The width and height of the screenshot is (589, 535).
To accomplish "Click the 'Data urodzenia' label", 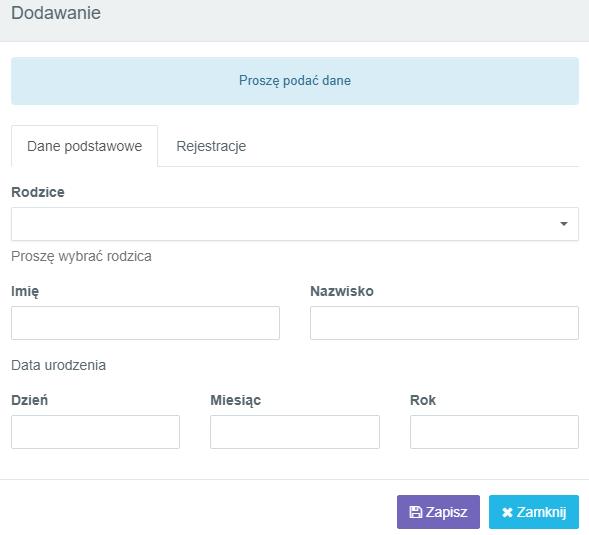I will 59,365.
